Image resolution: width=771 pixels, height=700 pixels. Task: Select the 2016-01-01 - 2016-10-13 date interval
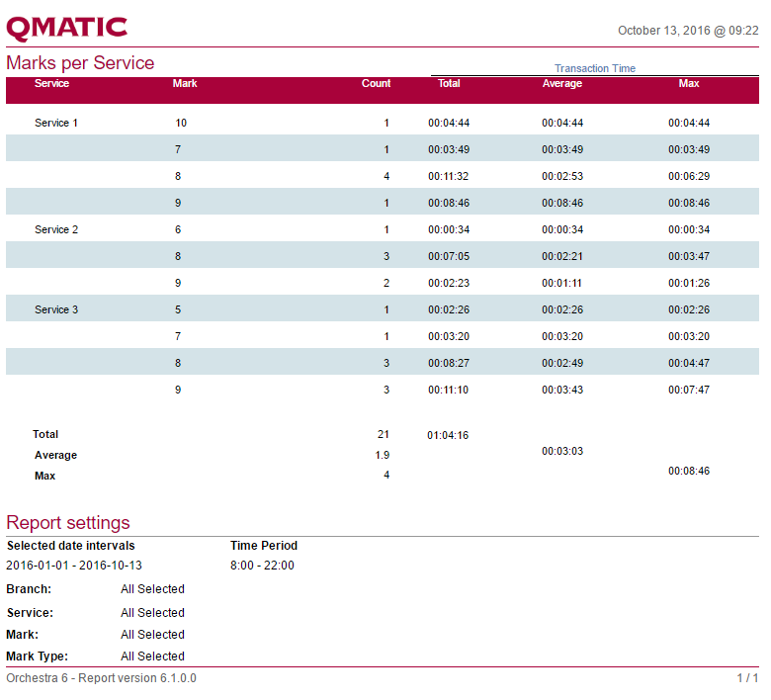(x=74, y=567)
